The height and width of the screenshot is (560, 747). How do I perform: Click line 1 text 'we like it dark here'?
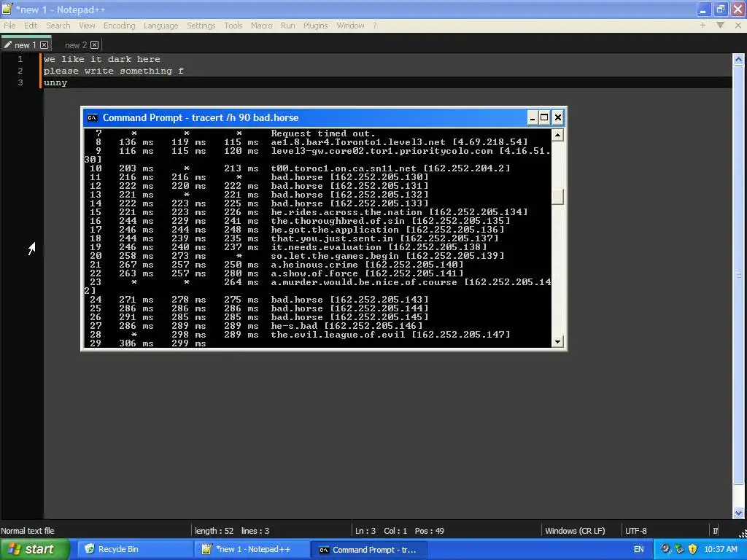(x=102, y=59)
